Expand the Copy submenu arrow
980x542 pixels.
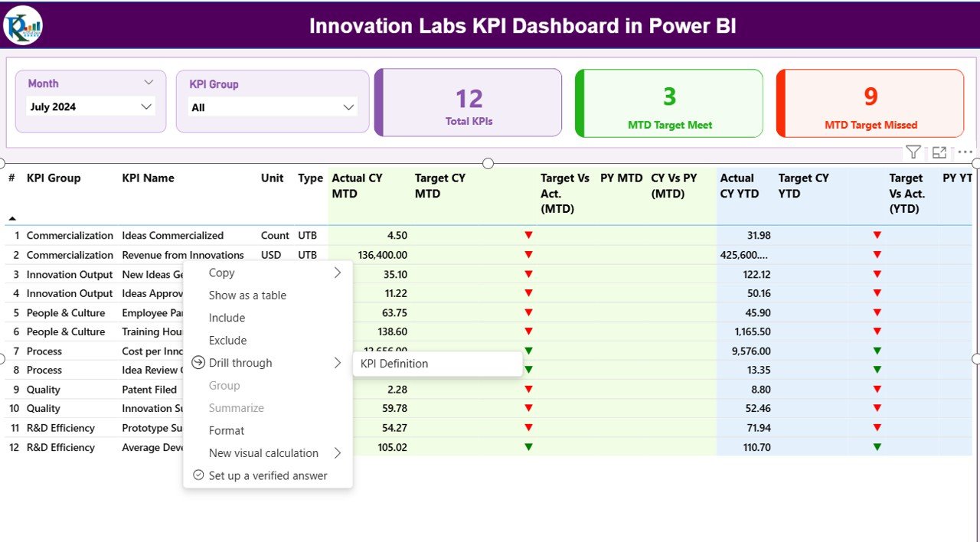[337, 273]
